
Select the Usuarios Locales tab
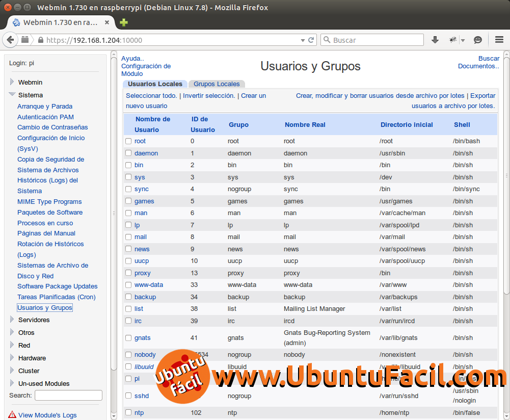click(x=155, y=84)
